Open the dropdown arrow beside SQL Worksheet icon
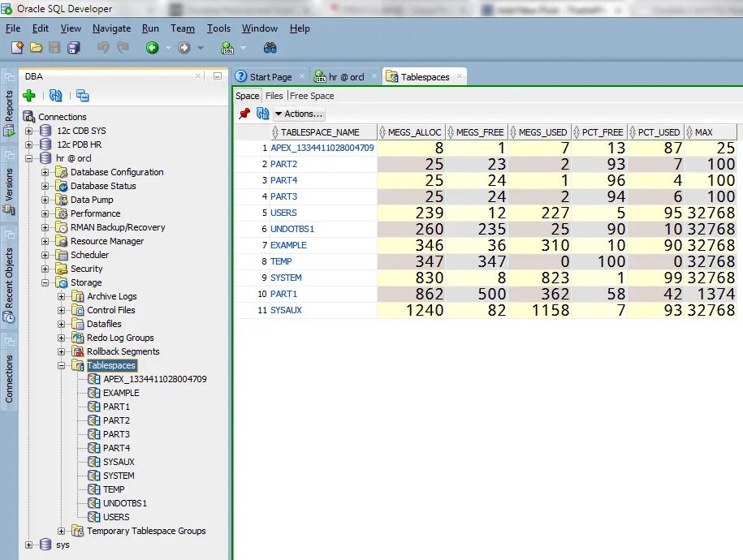The height and width of the screenshot is (560, 743). 243,48
